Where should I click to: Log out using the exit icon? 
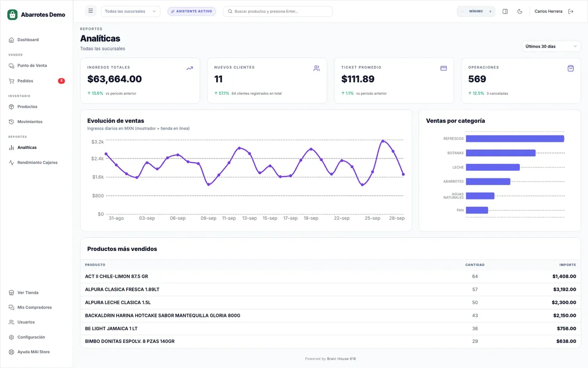(x=571, y=11)
